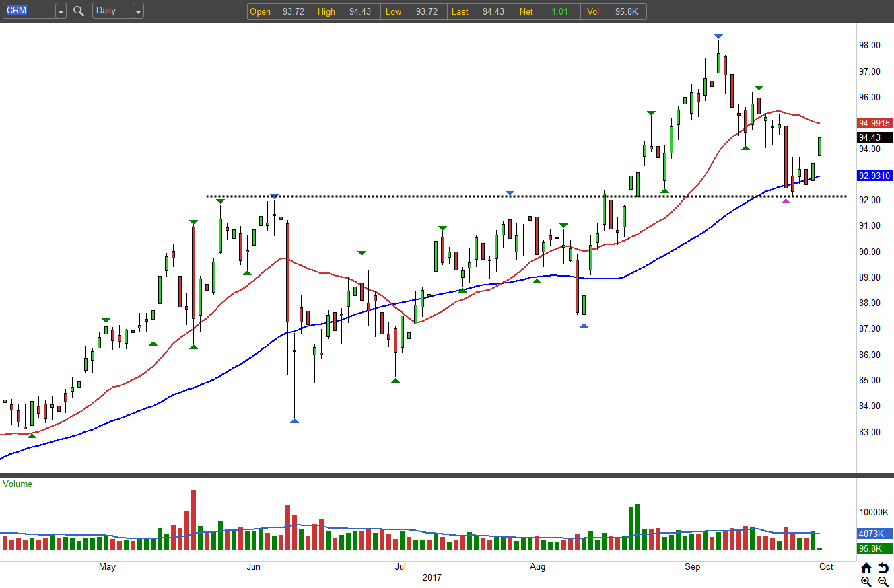Zoom in on the chart
Image resolution: width=894 pixels, height=588 pixels.
[866, 581]
